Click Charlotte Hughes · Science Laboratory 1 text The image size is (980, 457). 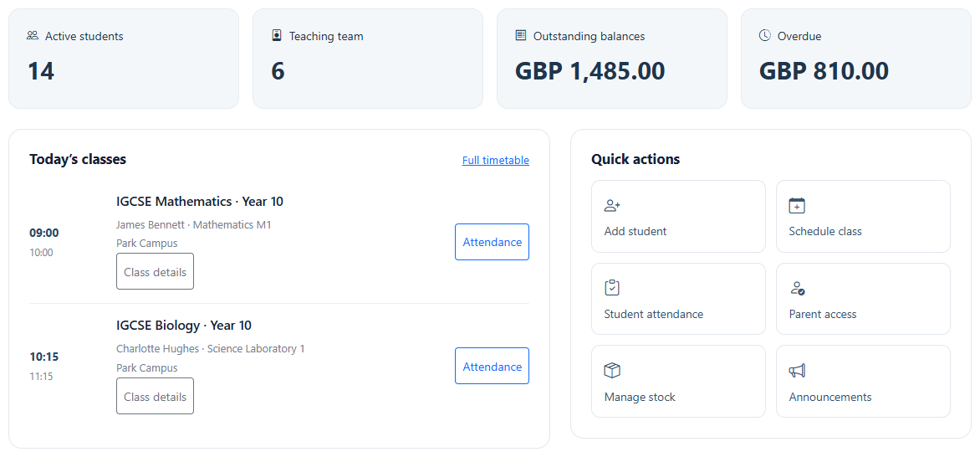211,349
